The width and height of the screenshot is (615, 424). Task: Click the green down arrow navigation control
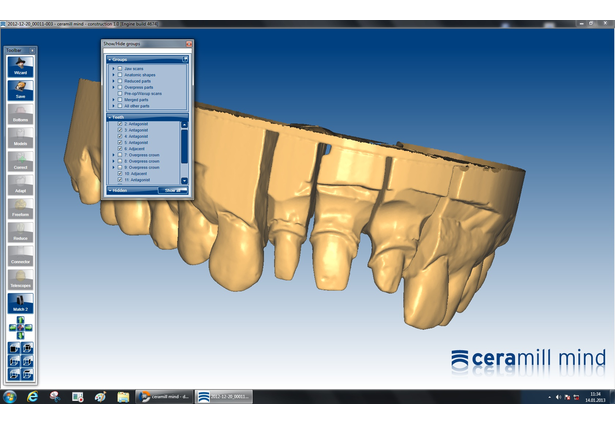pyautogui.click(x=20, y=335)
